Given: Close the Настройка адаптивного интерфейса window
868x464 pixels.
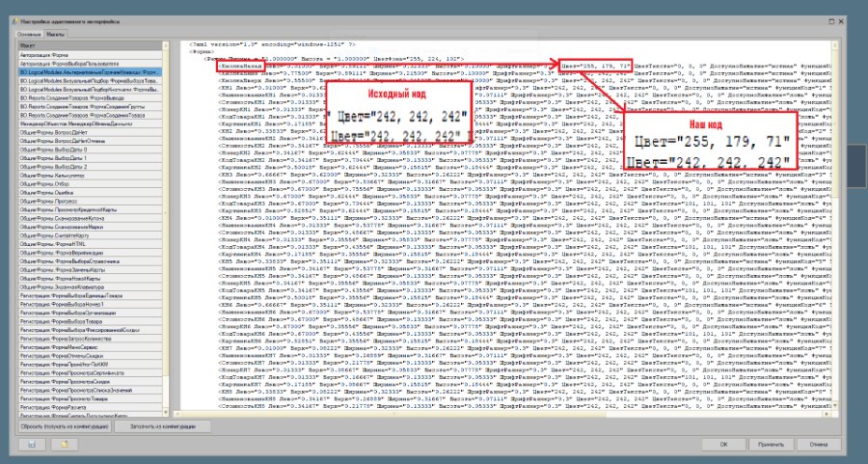Looking at the screenshot, I should pos(841,21).
